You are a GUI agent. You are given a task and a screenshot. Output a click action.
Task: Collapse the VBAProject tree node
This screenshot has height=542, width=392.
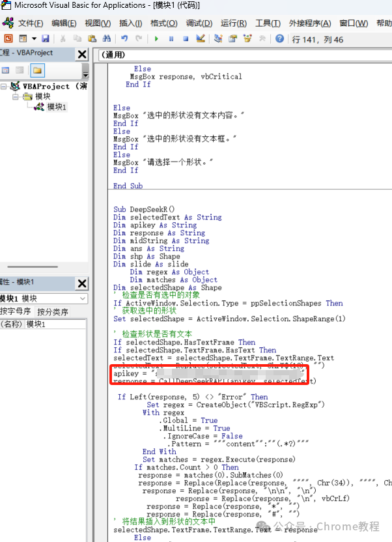click(x=3, y=86)
